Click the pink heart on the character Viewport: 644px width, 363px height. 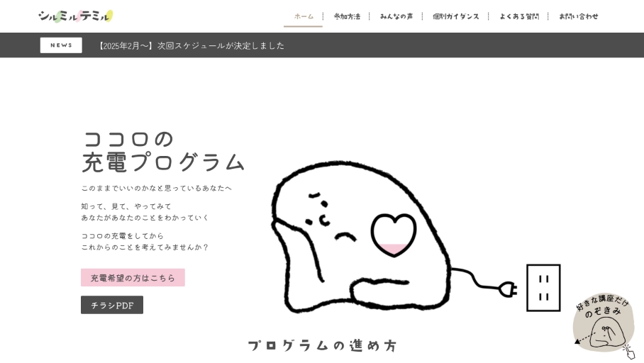(393, 235)
